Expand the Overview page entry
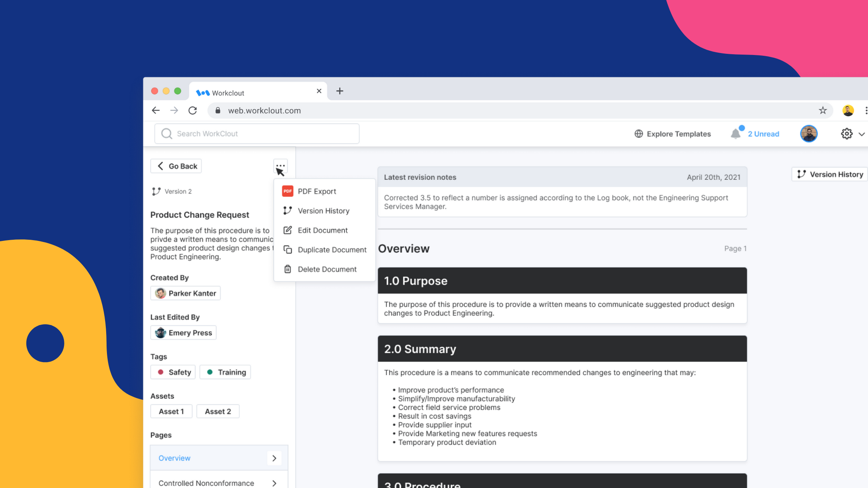Viewport: 868px width, 488px height. click(274, 458)
